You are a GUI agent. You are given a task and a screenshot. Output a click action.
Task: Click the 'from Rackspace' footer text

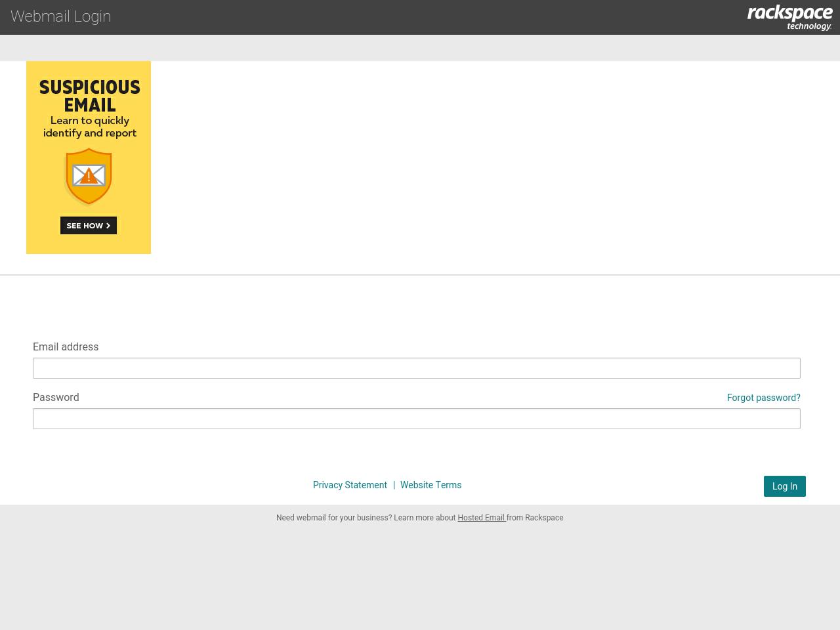(x=535, y=518)
